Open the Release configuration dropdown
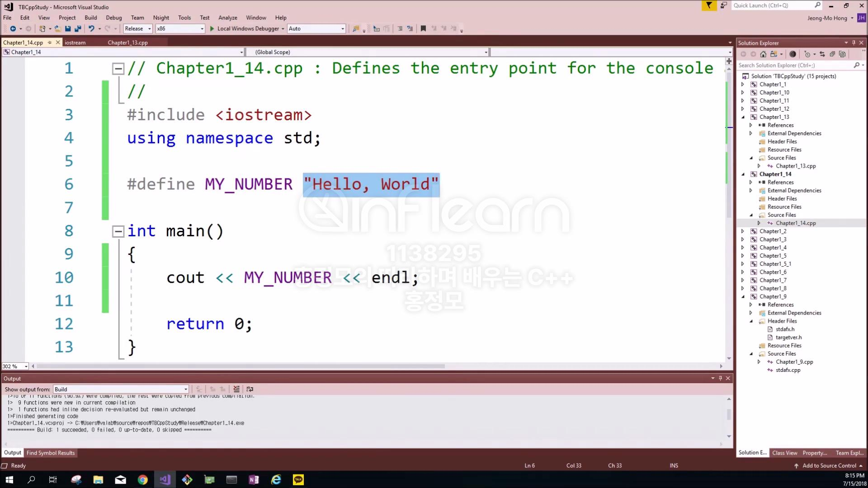Screen dimensions: 868x488 pyautogui.click(x=137, y=28)
